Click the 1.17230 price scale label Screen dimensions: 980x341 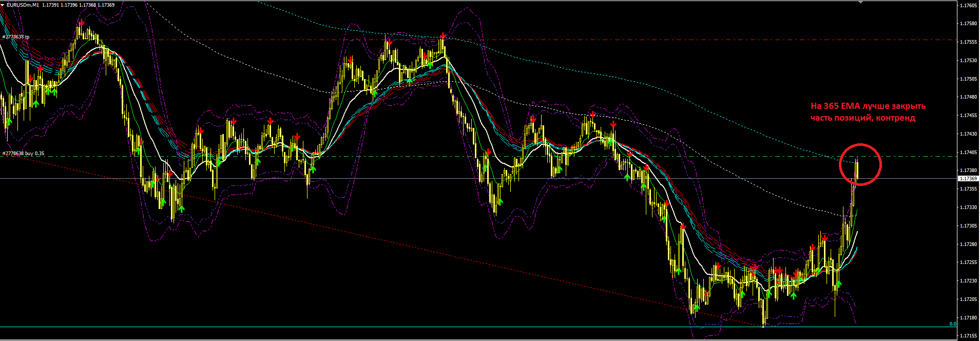coord(968,281)
